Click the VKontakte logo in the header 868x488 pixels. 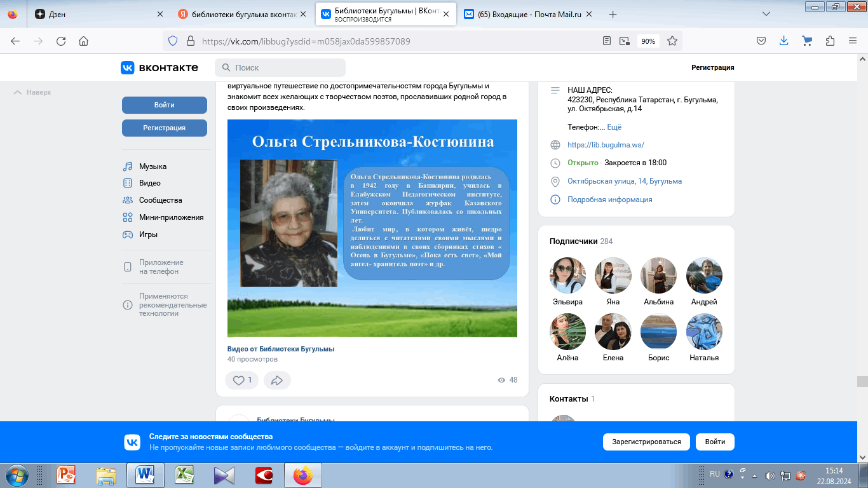coord(159,67)
